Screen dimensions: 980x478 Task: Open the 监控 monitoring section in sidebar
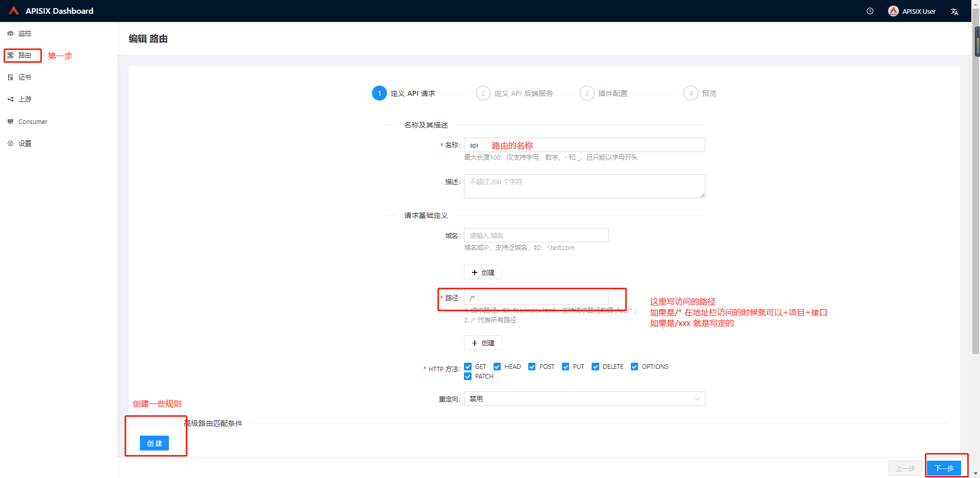(x=23, y=33)
